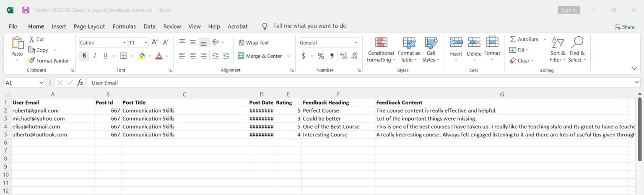644x195 pixels.
Task: Click the Percent Style icon
Action: pyautogui.click(x=321, y=56)
